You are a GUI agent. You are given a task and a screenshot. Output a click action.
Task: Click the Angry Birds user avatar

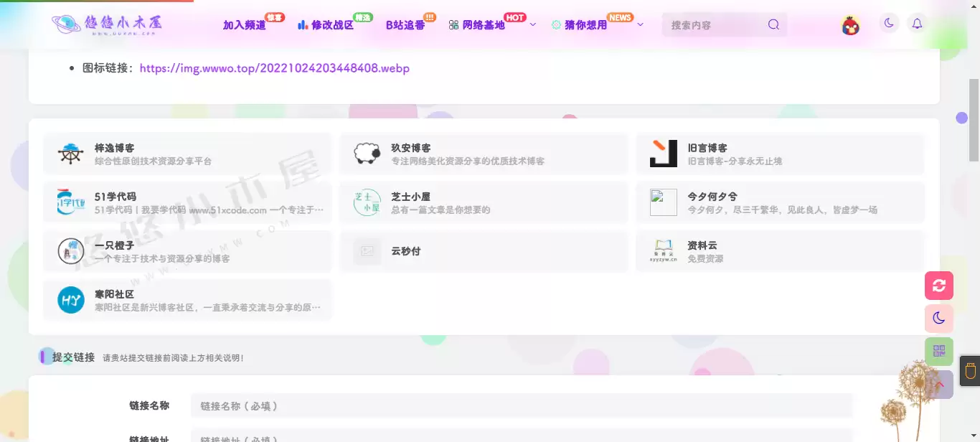pyautogui.click(x=849, y=23)
